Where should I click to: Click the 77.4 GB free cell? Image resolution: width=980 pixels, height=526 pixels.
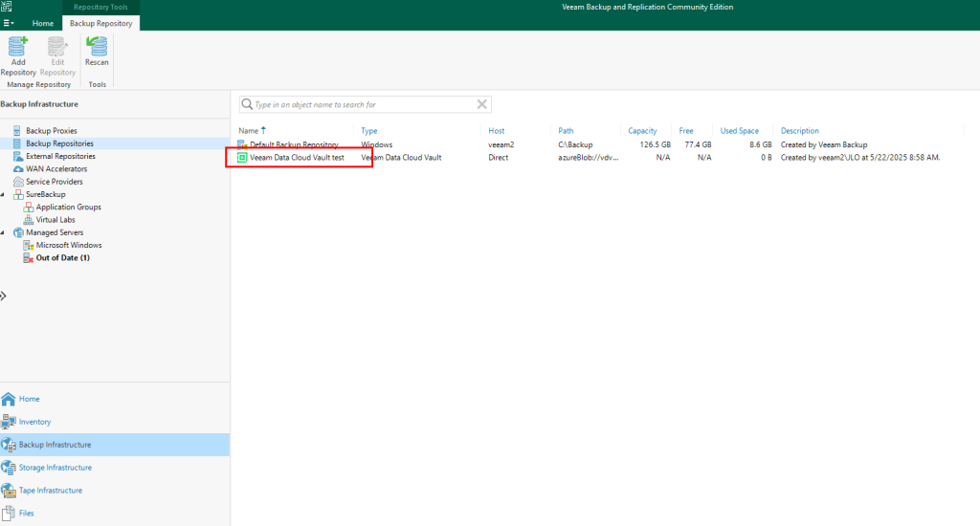(x=698, y=144)
